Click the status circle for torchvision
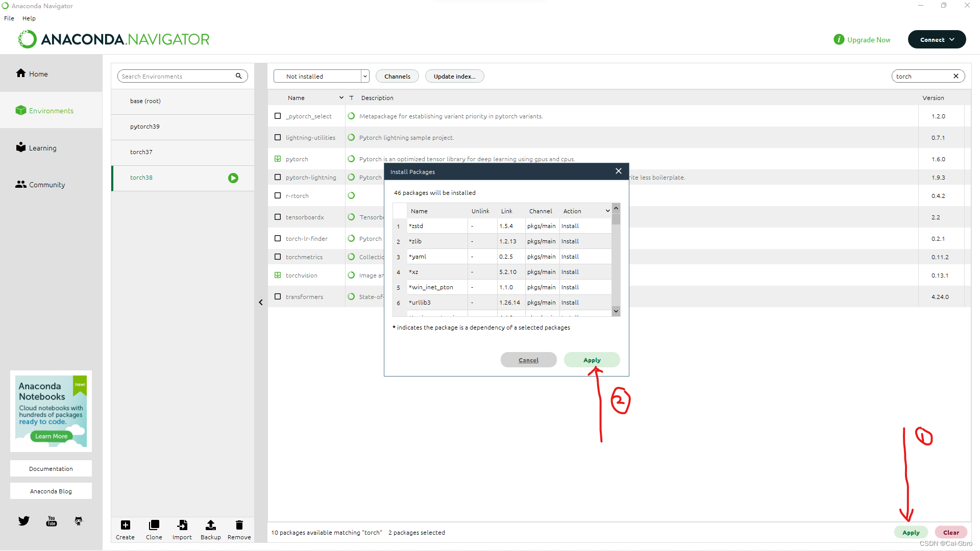The width and height of the screenshot is (980, 551). click(x=351, y=275)
